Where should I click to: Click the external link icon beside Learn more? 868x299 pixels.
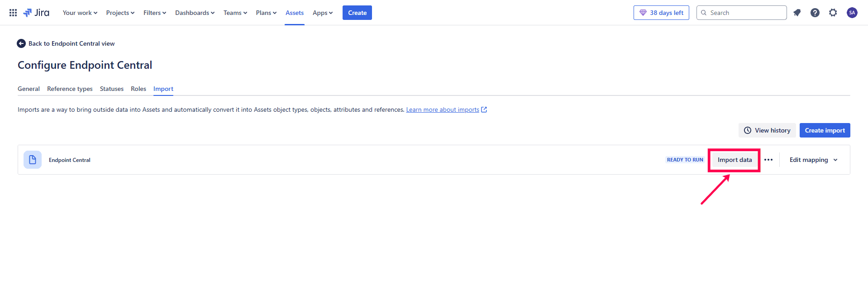click(484, 109)
